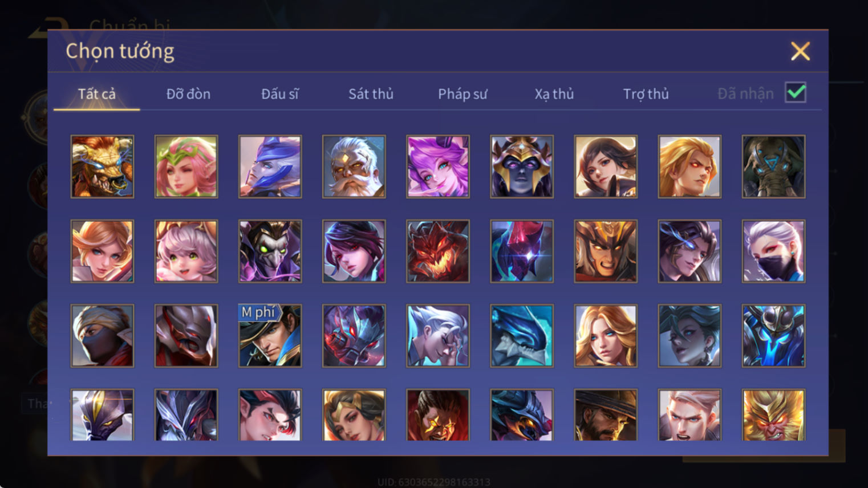Choose the plague-doctor joker hero with green eyes
868x488 pixels.
point(270,251)
